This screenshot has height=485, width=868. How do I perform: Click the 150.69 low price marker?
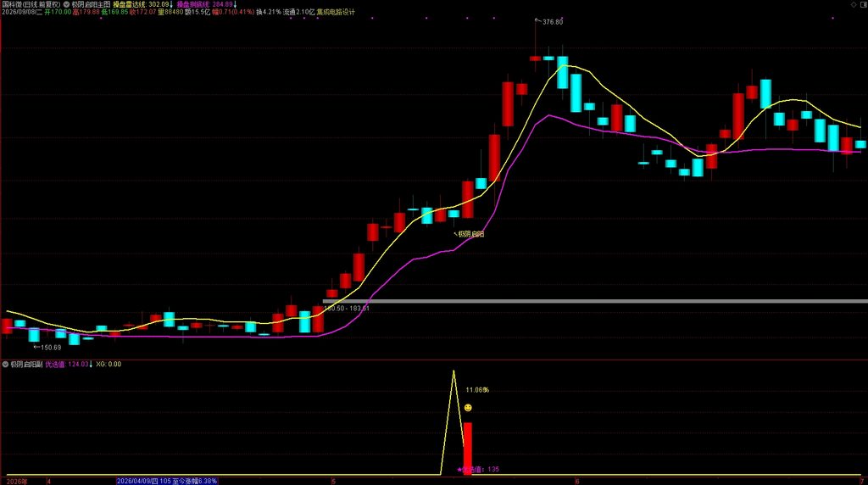pyautogui.click(x=47, y=348)
